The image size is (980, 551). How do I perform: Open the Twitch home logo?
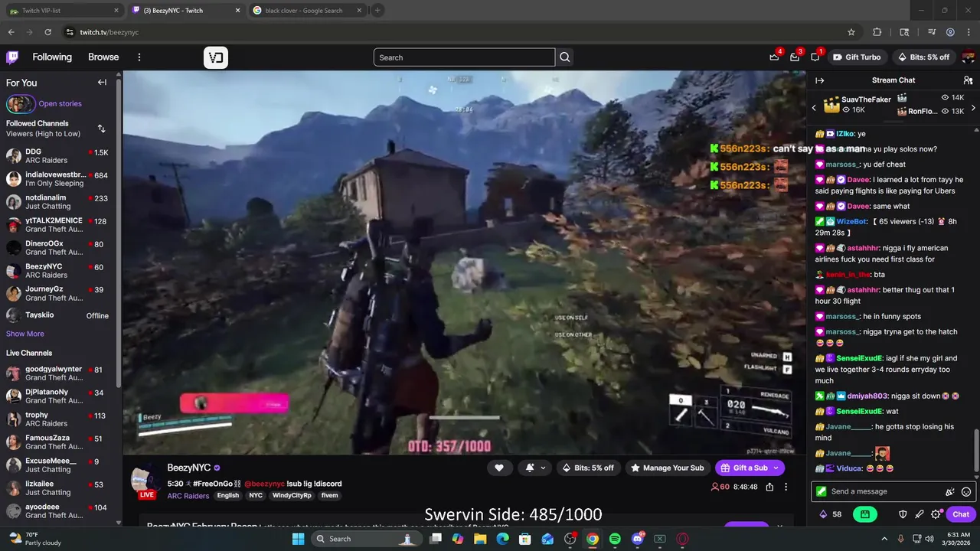[x=12, y=57]
